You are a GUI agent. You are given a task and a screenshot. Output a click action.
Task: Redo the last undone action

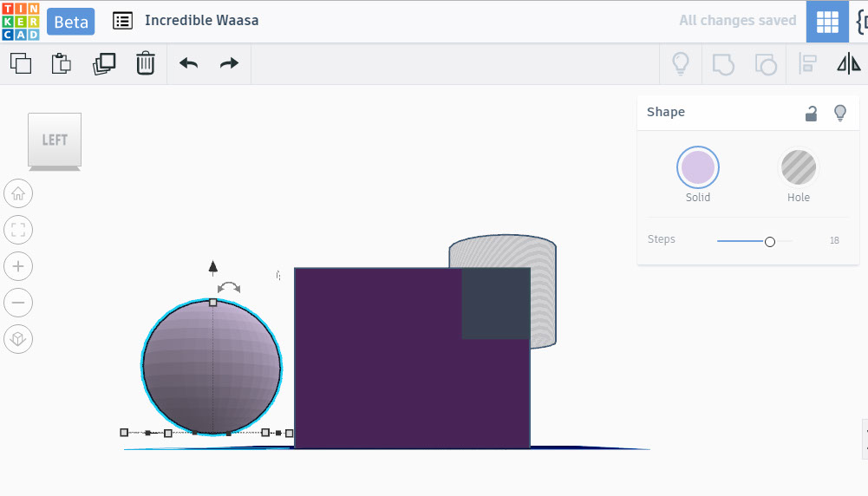229,63
